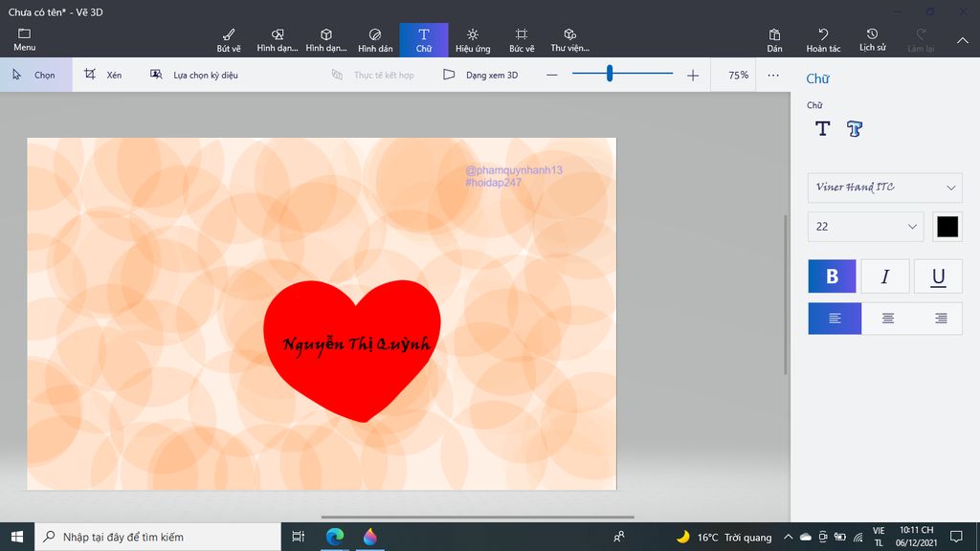
Task: Toggle bold formatting
Action: click(832, 276)
